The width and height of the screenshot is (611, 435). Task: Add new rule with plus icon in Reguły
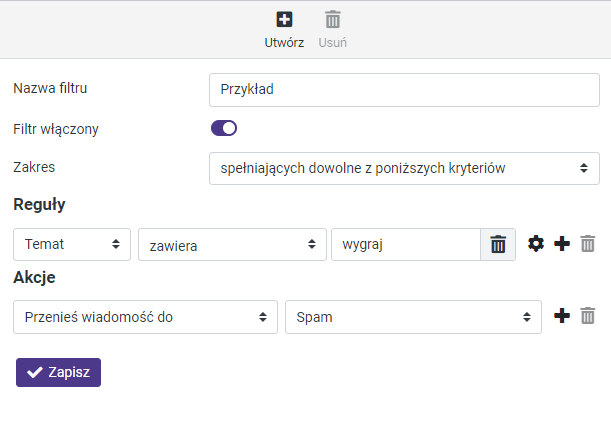562,244
